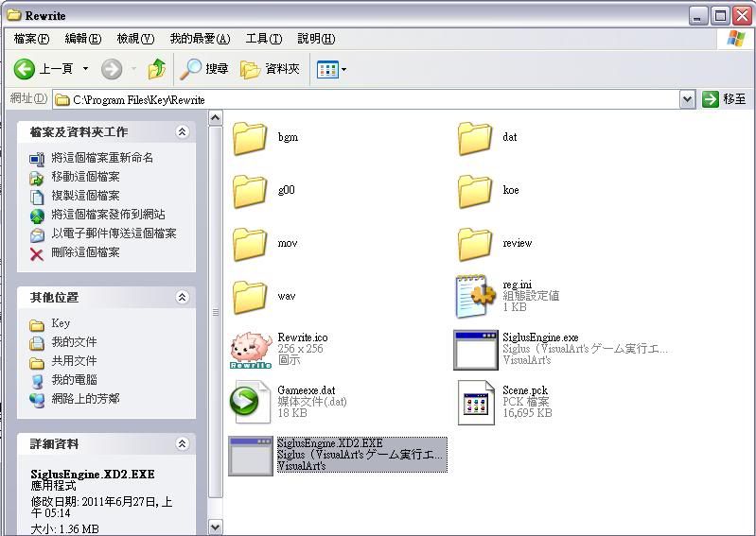756x536 pixels.
Task: Open the 檔案(F) menu
Action: coord(31,39)
